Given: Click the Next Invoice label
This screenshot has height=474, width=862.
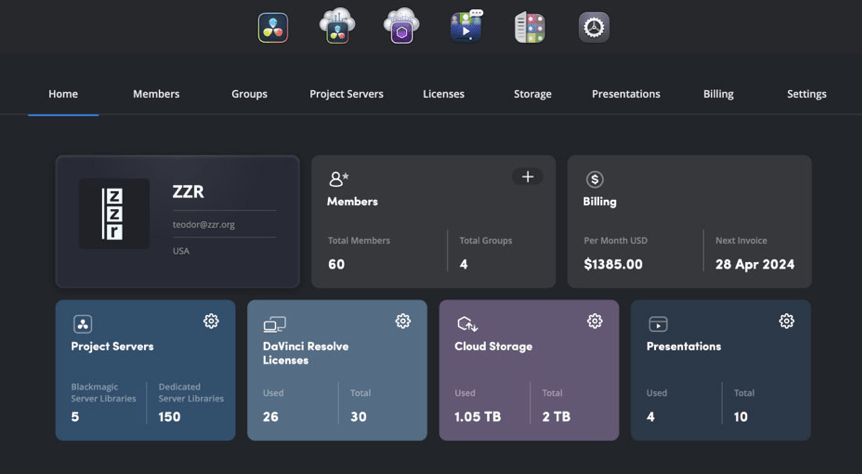Looking at the screenshot, I should 741,240.
